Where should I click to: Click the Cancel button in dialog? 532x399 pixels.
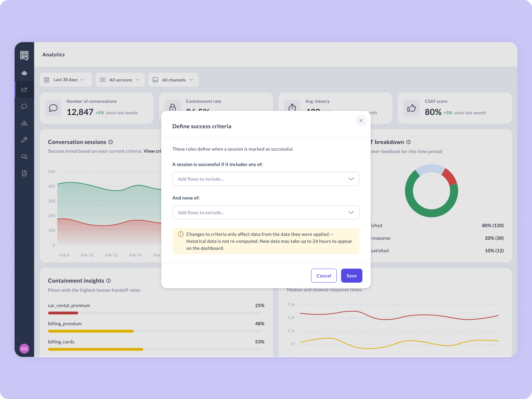324,276
